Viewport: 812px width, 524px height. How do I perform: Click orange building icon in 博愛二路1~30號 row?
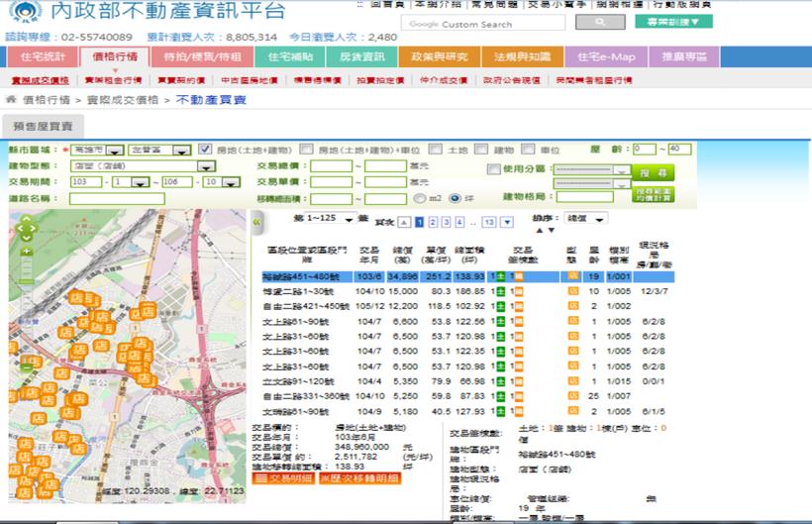[x=518, y=291]
